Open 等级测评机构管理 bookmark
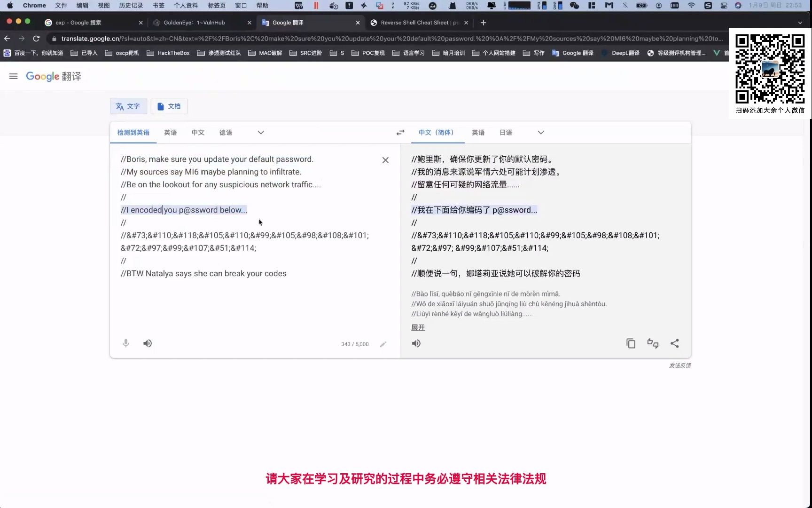The width and height of the screenshot is (812, 508). 676,53
